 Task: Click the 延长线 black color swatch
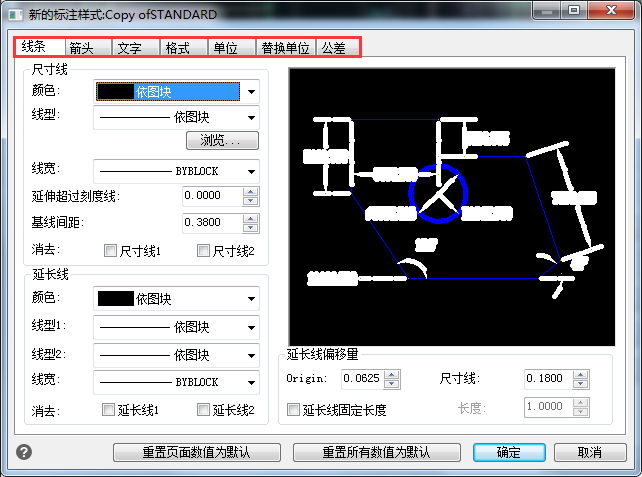[116, 299]
